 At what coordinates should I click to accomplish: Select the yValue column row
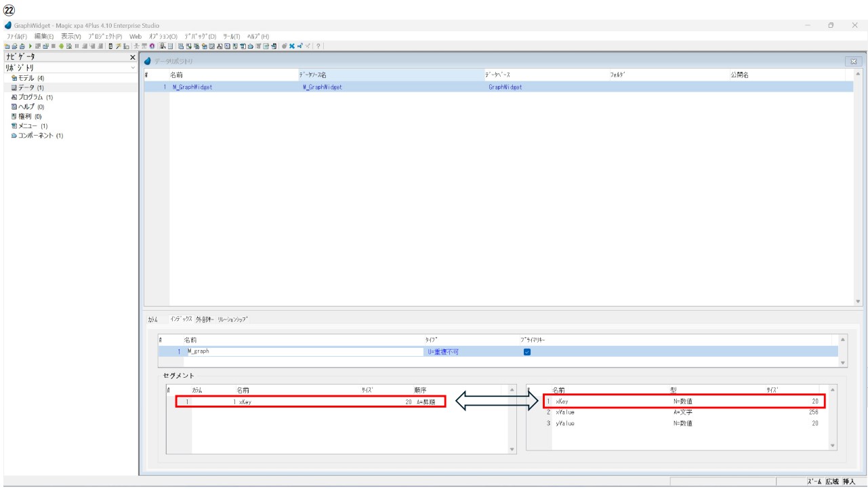(565, 423)
